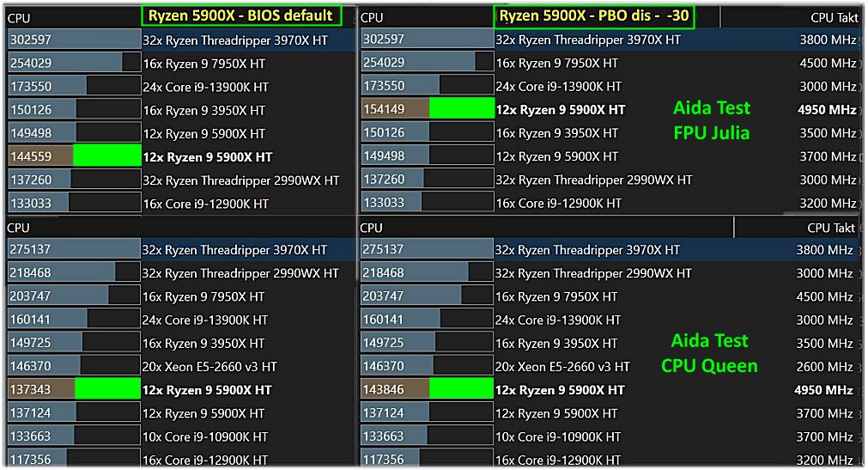Select 16x Ryzen 9 3950X HT beside 3500 MHz, 150126 row
868x470 pixels.
tap(556, 133)
